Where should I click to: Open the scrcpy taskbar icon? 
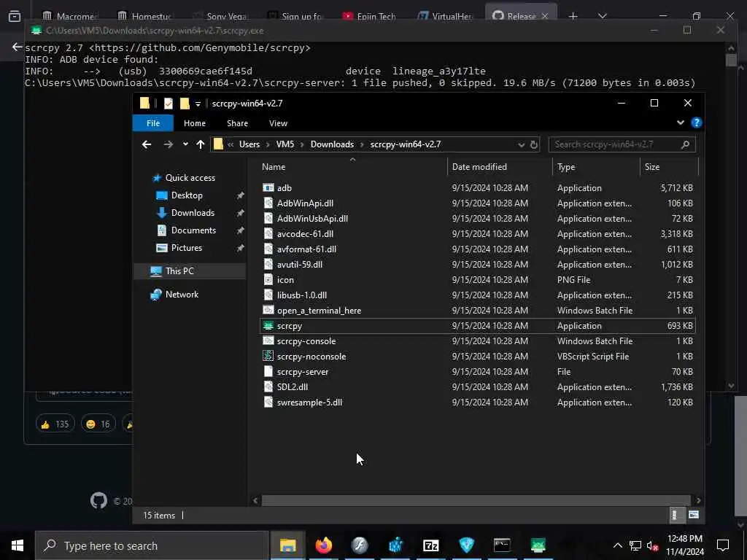coord(538,545)
